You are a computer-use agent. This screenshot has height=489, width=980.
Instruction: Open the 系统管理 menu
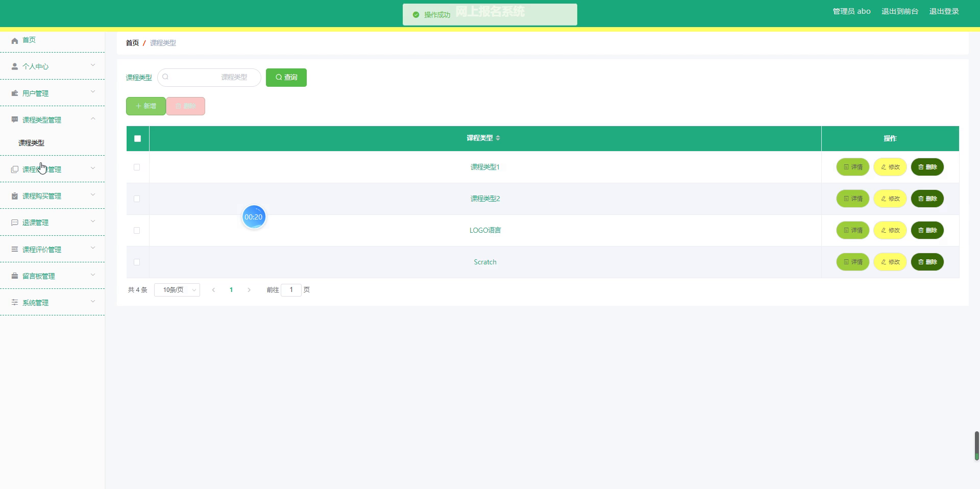click(x=52, y=302)
